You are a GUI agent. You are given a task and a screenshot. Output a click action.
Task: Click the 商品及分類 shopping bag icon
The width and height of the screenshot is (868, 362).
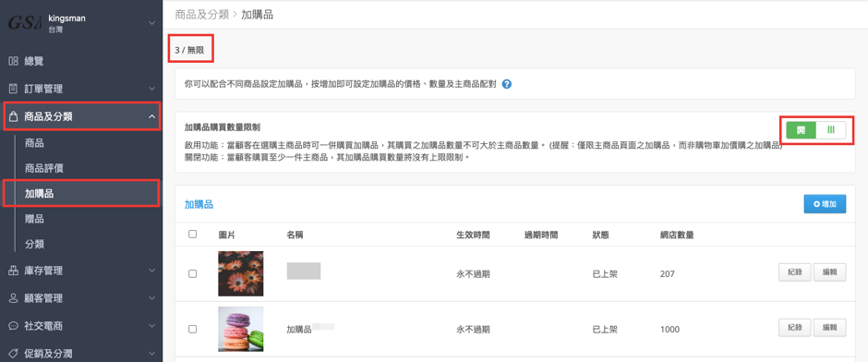point(14,116)
